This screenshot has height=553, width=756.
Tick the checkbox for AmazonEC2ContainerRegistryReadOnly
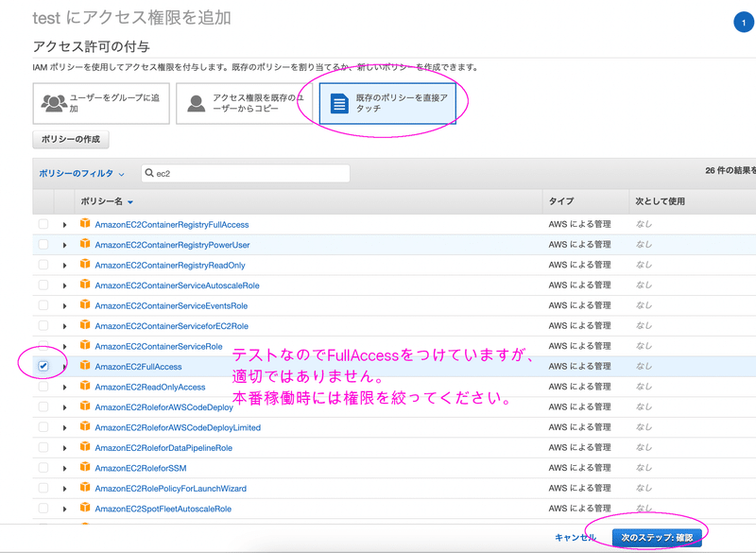(43, 265)
